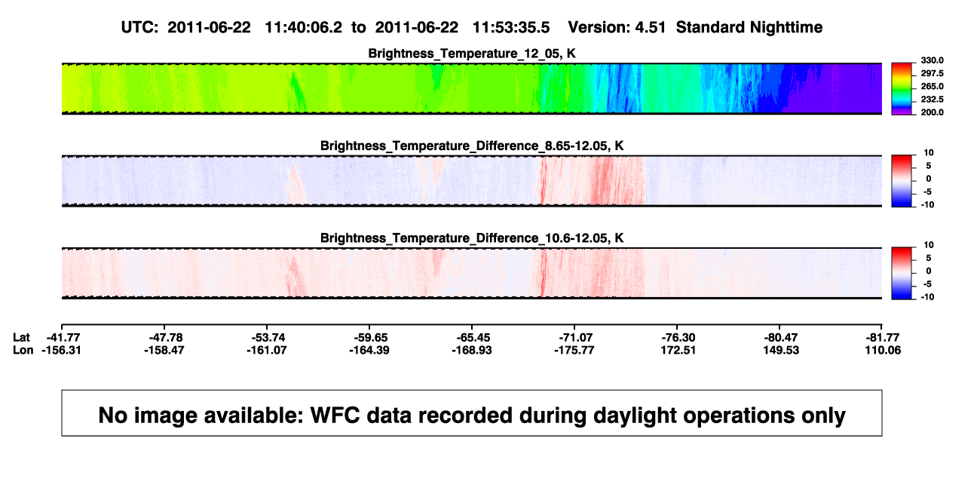Viewport: 980px width, 503px height.
Task: Click the latitude value -47.78
Action: click(x=165, y=337)
